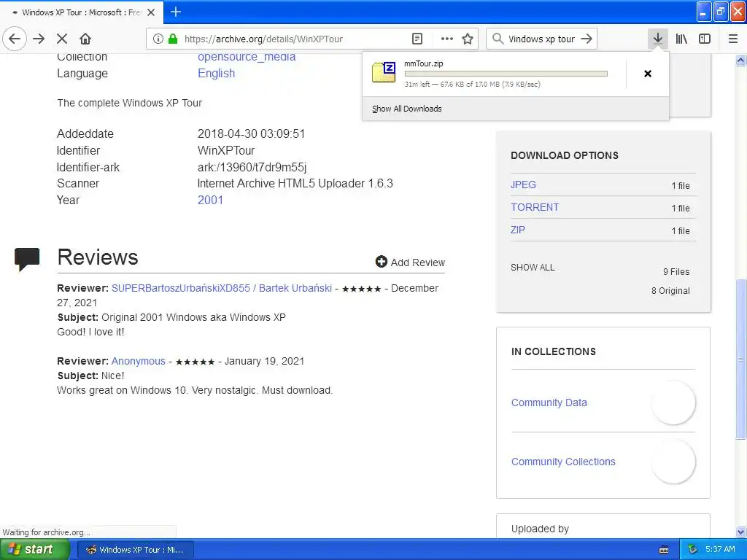This screenshot has height=560, width=747.
Task: Bookmark this page with the star
Action: click(468, 39)
